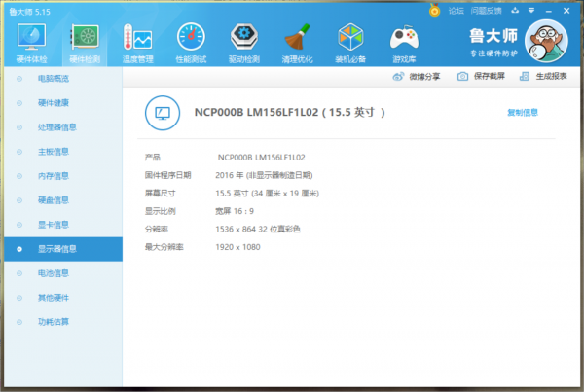The width and height of the screenshot is (584, 392).
Task: Minimize the 鲁大师 window
Action: 549,11
